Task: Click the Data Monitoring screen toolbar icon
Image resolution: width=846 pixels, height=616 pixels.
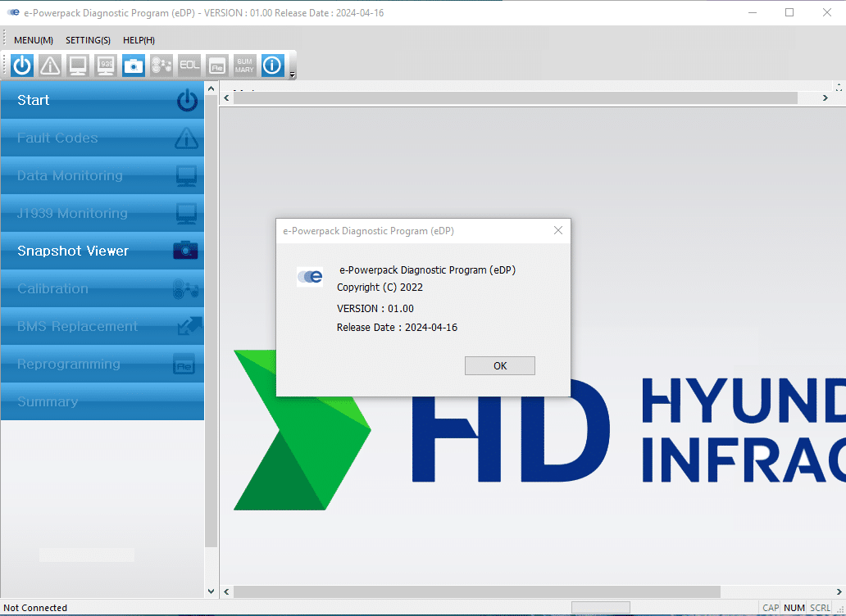Action: tap(78, 66)
